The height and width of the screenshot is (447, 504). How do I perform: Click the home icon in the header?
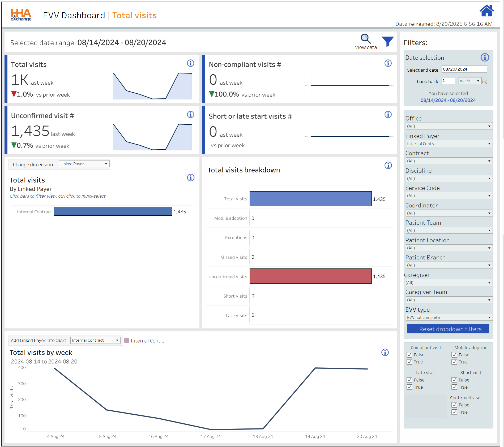(x=486, y=11)
